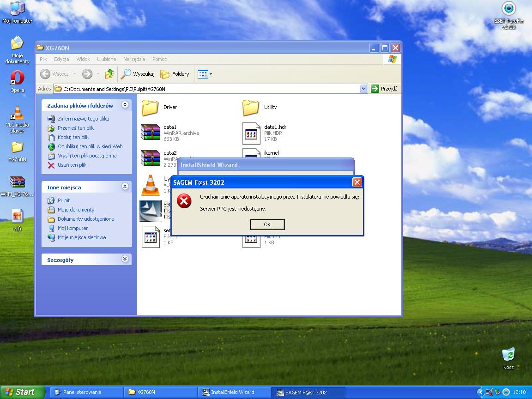Go up one folder level

tap(109, 73)
